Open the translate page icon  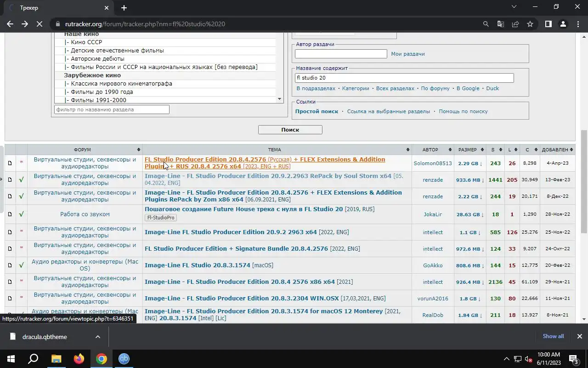click(x=501, y=24)
